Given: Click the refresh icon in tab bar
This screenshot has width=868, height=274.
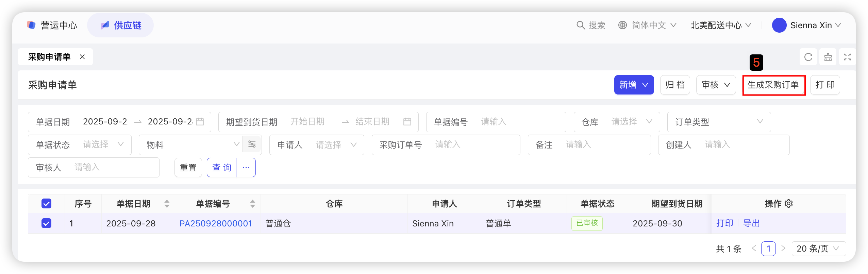Looking at the screenshot, I should click(x=808, y=57).
